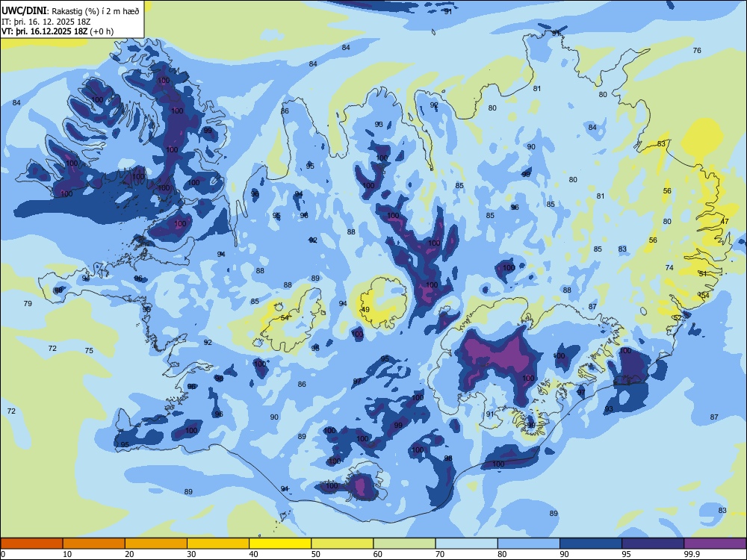Select the '74' humidity value in the east

(x=669, y=267)
